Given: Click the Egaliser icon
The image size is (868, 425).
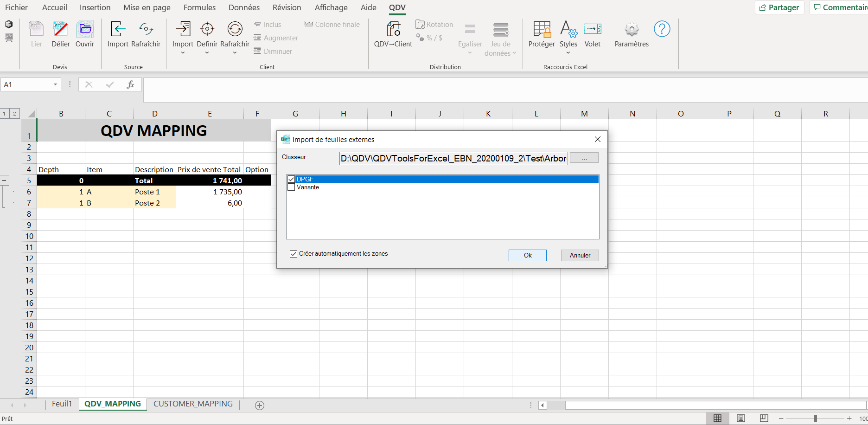Looking at the screenshot, I should point(470,29).
